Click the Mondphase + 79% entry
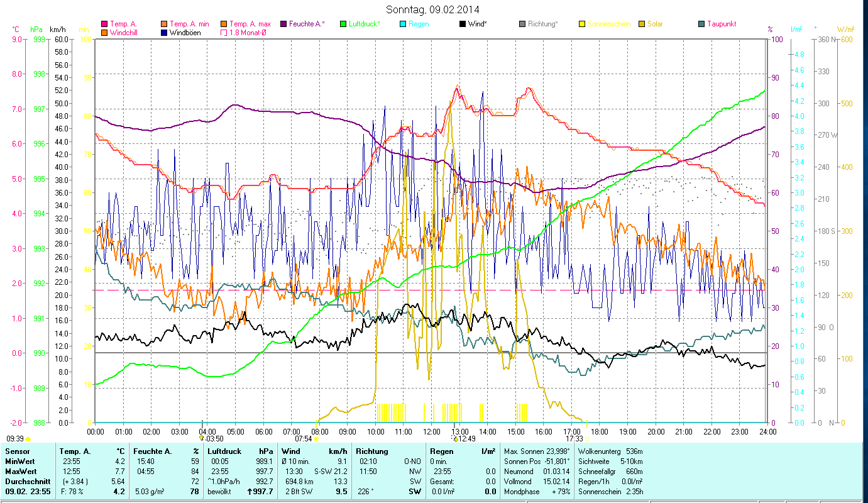The width and height of the screenshot is (868, 503). point(537,492)
